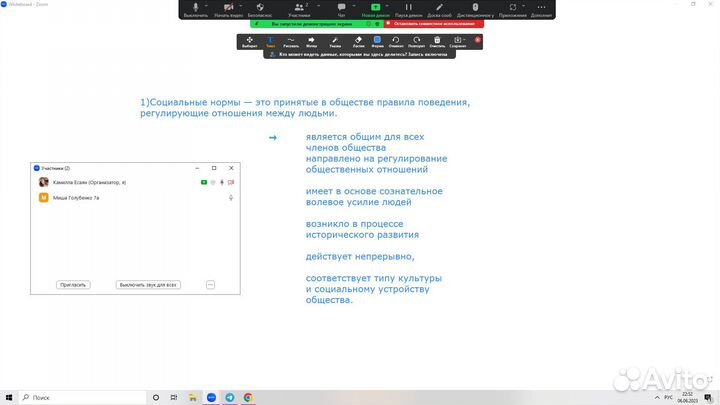
Task: Choose the Select move tool
Action: [x=249, y=42]
